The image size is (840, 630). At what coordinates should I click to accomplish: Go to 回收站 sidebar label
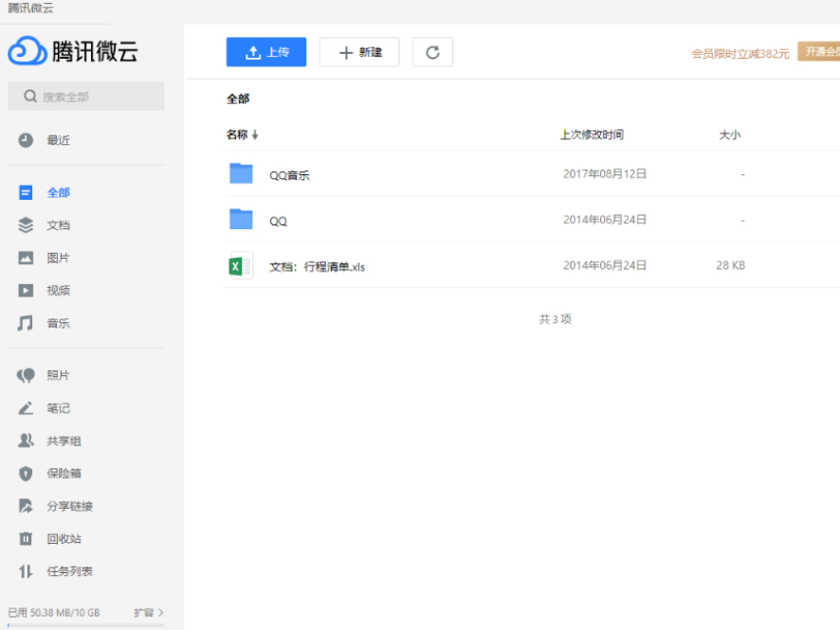pyautogui.click(x=64, y=539)
